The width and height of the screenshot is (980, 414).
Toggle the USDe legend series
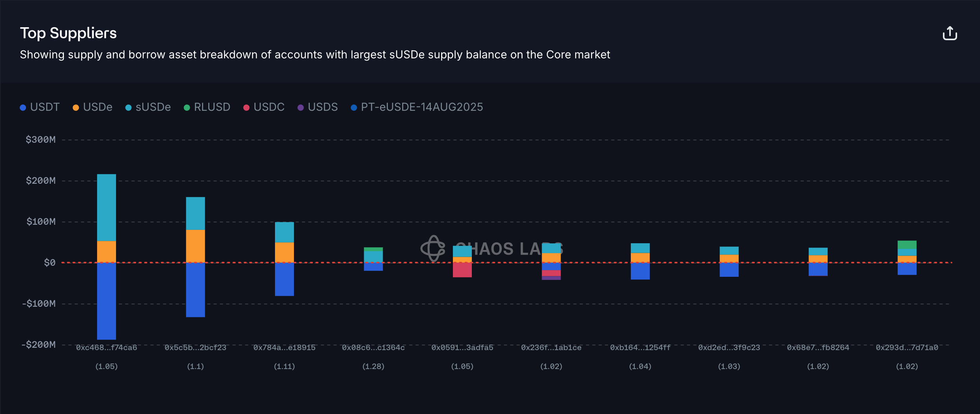[x=93, y=107]
